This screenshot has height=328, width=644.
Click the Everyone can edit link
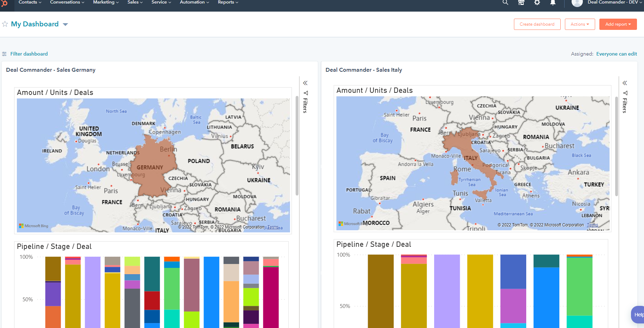pos(617,54)
